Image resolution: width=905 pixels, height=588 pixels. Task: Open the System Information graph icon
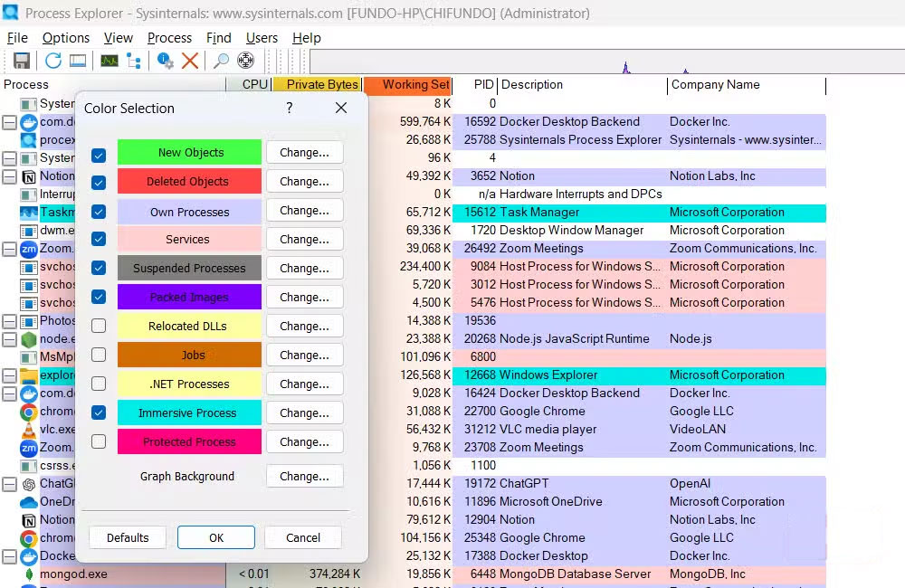point(110,61)
